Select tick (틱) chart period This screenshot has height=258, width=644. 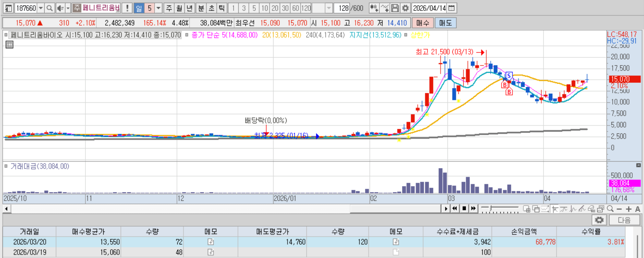pyautogui.click(x=222, y=8)
